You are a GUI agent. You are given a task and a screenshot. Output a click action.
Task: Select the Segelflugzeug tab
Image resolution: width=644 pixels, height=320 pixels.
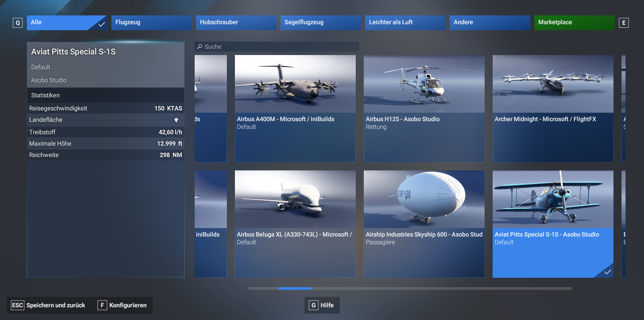(321, 22)
